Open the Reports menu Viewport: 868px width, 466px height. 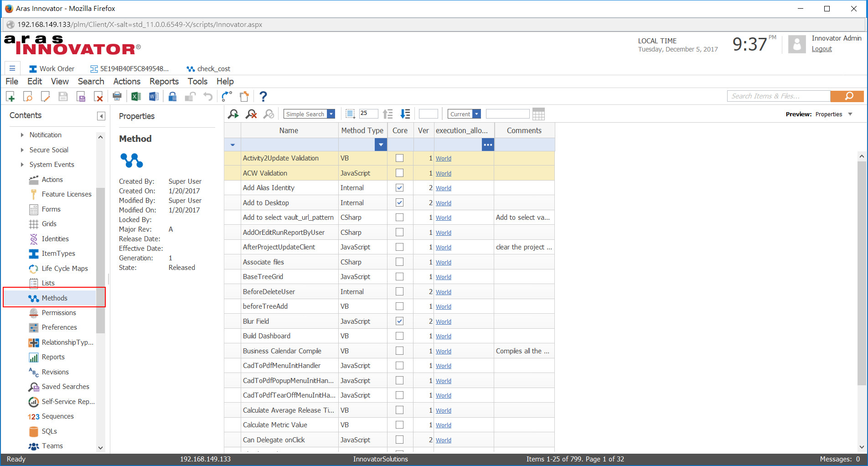[164, 81]
